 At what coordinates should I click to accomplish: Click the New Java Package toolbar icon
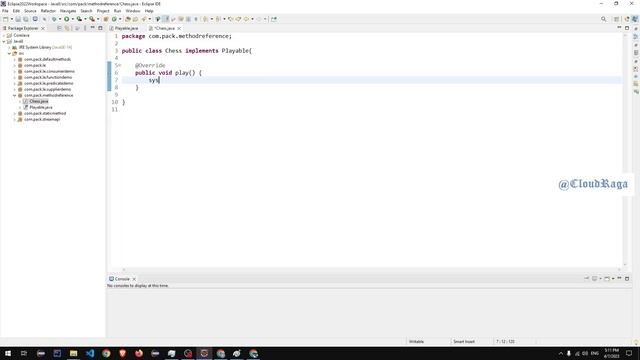point(106,19)
